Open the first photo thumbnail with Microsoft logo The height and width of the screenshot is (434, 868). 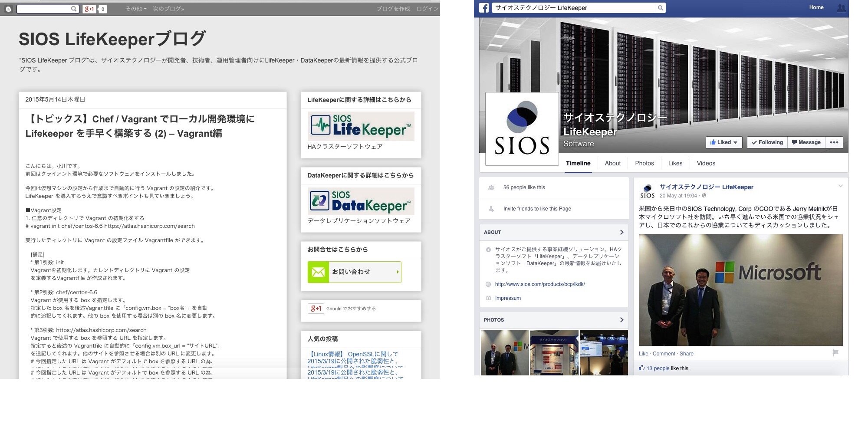coord(505,352)
